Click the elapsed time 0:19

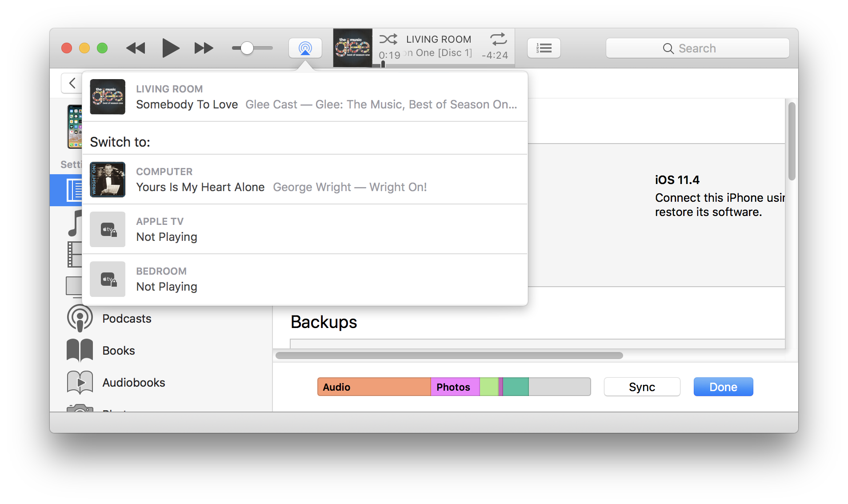(x=389, y=55)
